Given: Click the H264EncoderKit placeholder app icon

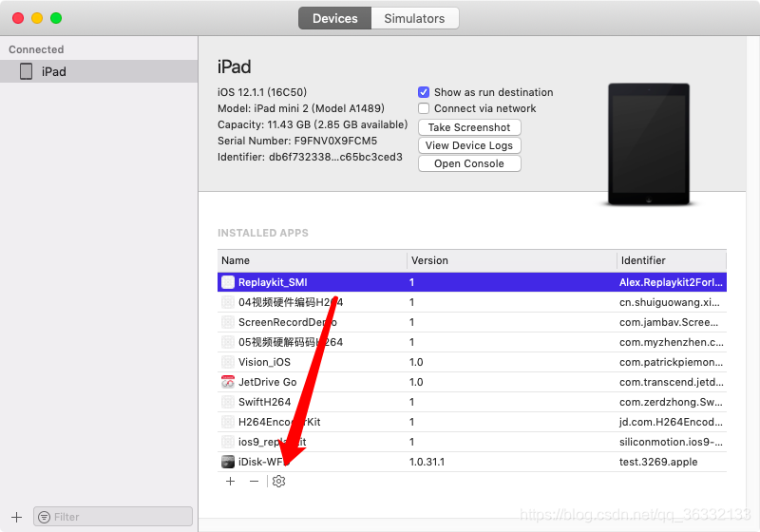Looking at the screenshot, I should point(228,422).
